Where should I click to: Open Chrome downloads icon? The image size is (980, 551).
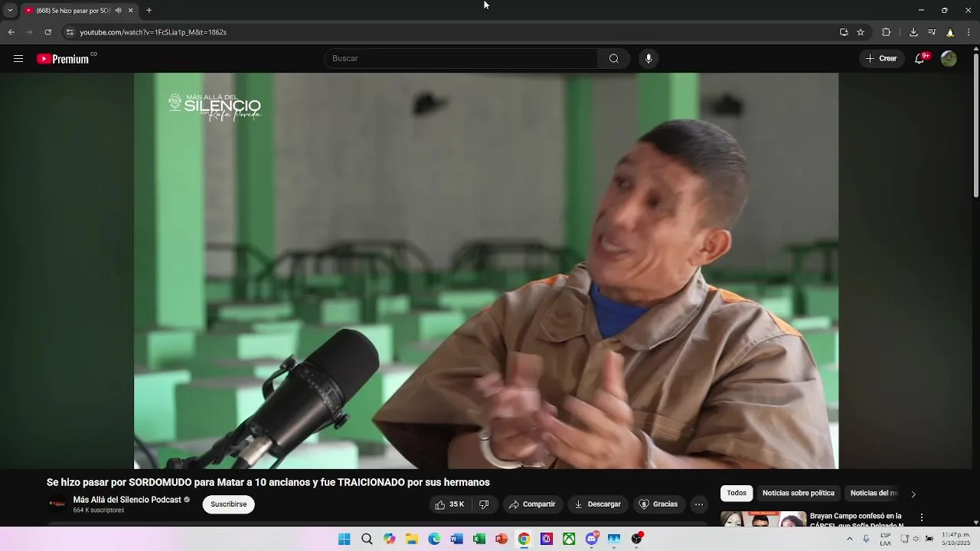pyautogui.click(x=913, y=32)
